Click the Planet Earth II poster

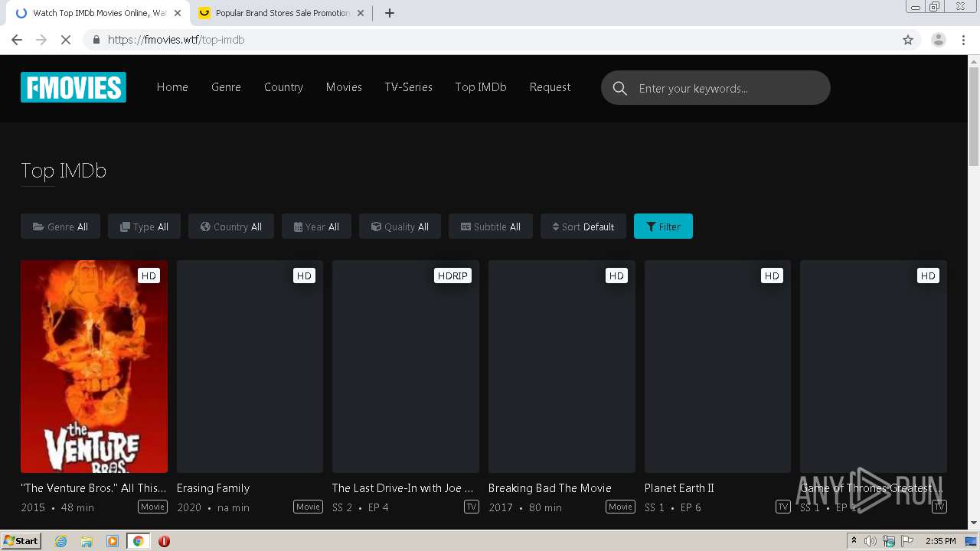click(717, 367)
